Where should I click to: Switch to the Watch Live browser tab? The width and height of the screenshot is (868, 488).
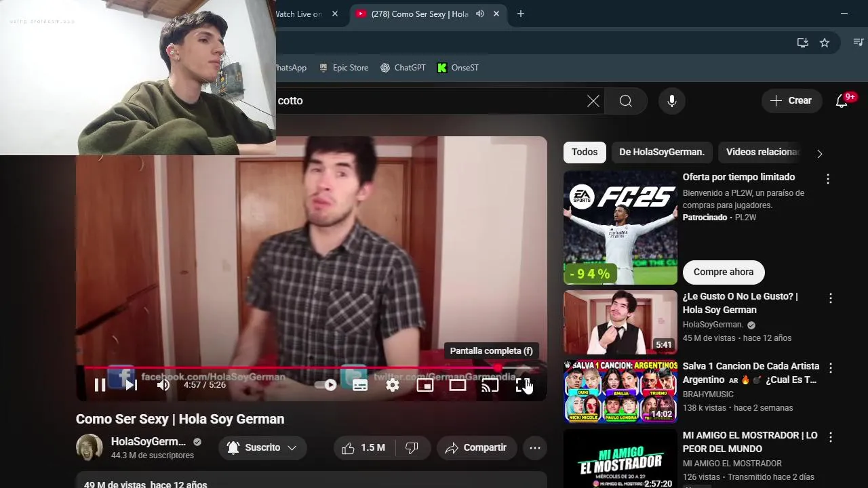(300, 14)
